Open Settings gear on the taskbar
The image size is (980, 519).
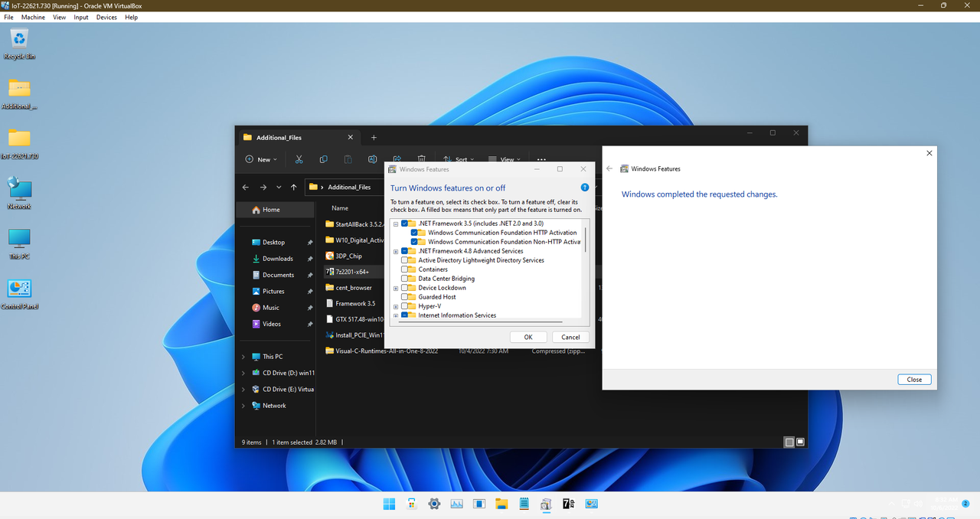[x=434, y=504]
